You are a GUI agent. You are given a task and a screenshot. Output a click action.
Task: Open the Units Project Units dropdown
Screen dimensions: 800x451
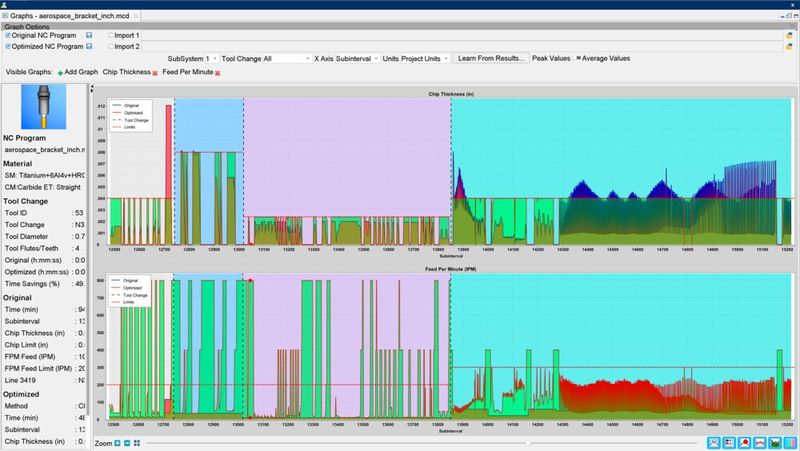tap(424, 59)
